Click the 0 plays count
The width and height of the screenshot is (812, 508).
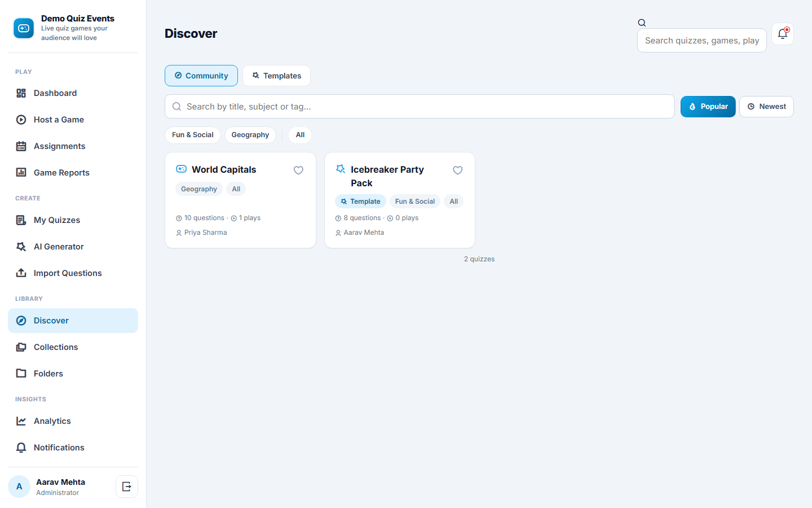(407, 218)
